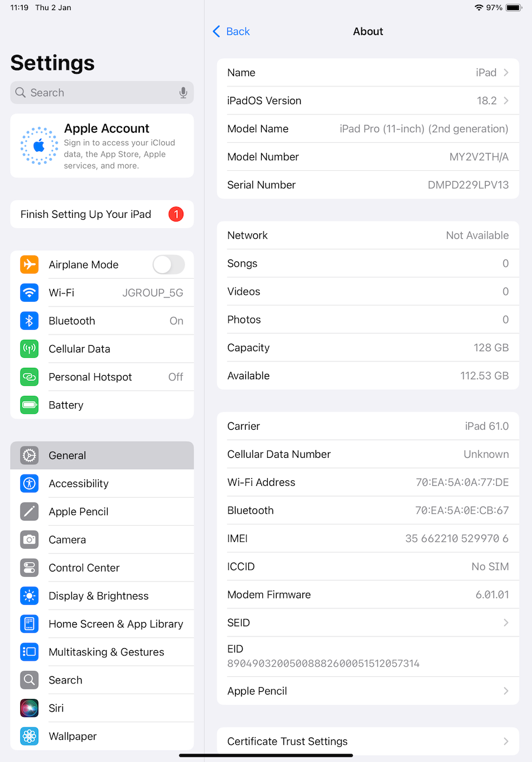
Task: Tap the Modem Firmware version 6.01.01
Action: pos(492,594)
